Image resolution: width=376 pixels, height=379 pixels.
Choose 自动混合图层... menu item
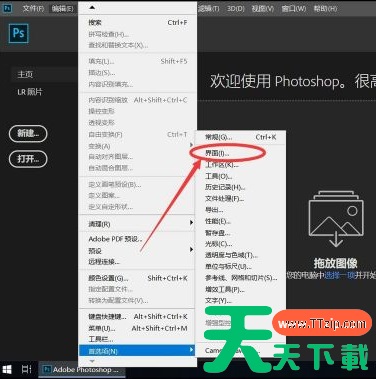[x=137, y=168]
